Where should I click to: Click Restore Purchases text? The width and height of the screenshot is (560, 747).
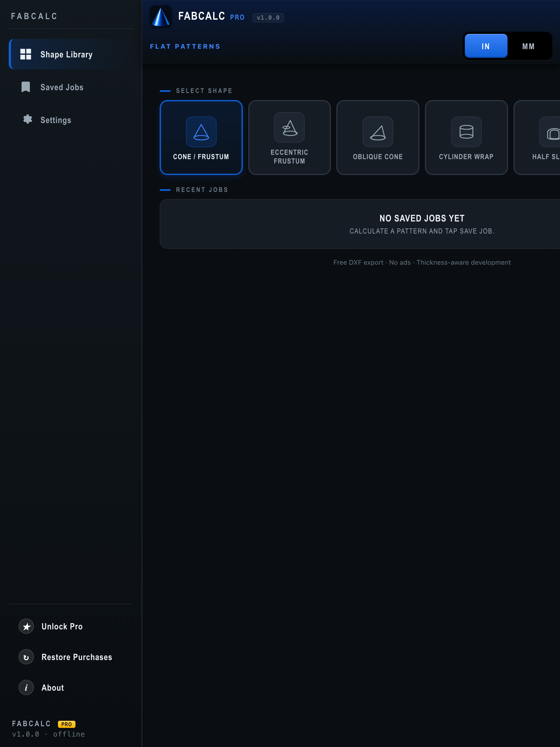[x=77, y=657]
